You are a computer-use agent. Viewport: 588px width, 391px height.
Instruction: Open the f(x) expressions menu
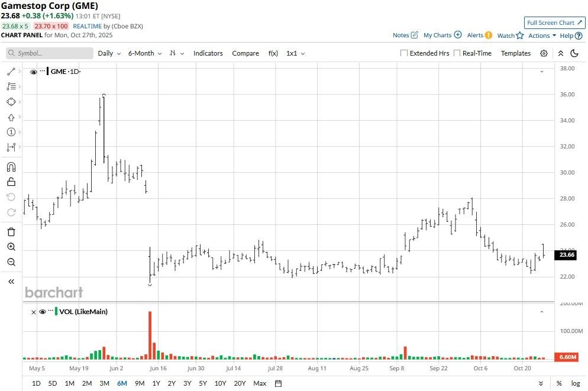pyautogui.click(x=273, y=53)
